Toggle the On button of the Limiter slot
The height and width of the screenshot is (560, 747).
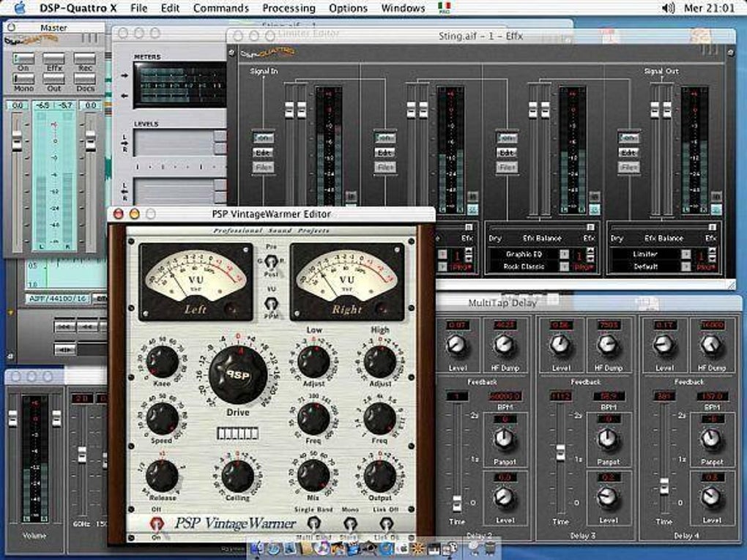click(x=628, y=138)
